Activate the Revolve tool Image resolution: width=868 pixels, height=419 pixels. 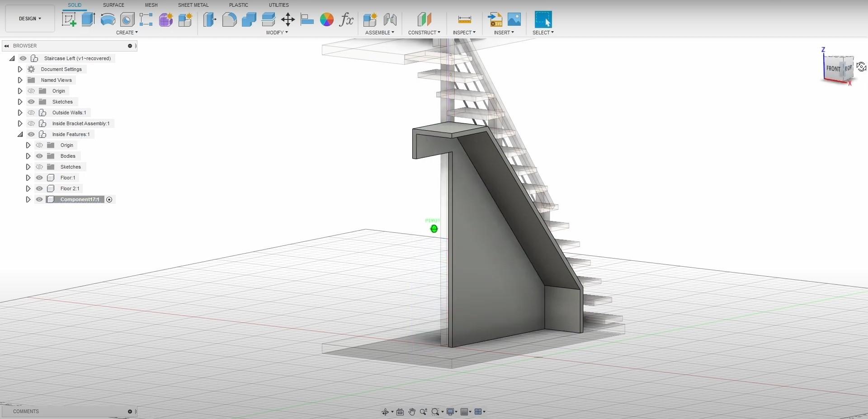[108, 19]
